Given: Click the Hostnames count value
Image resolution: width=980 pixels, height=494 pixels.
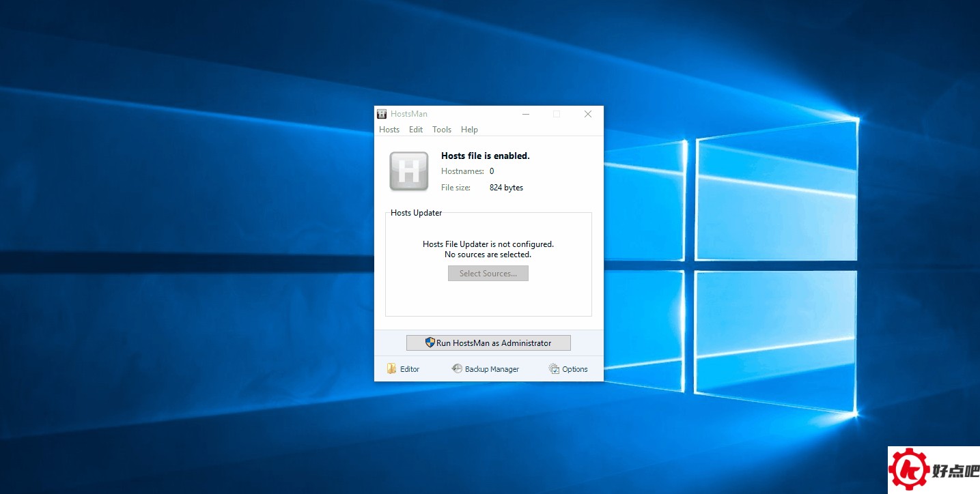Looking at the screenshot, I should (x=492, y=171).
